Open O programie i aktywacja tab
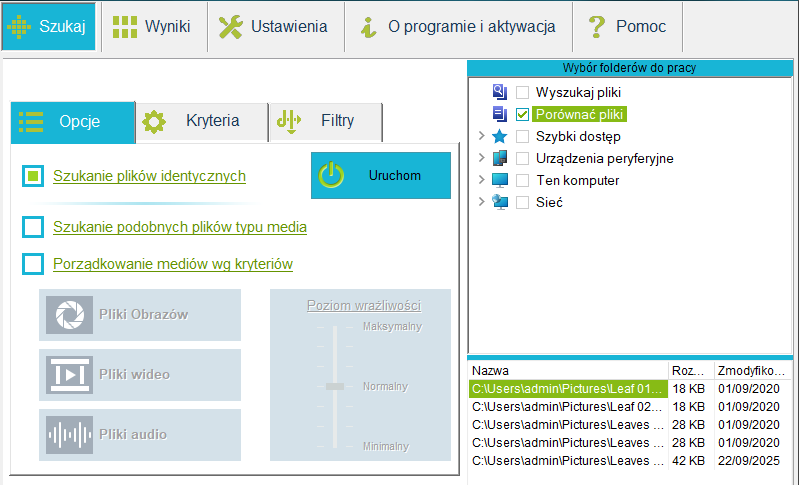Screen dimensions: 800x485 click(x=459, y=27)
